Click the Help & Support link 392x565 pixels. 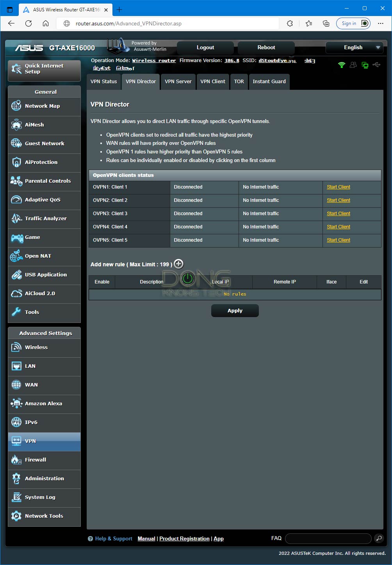114,538
